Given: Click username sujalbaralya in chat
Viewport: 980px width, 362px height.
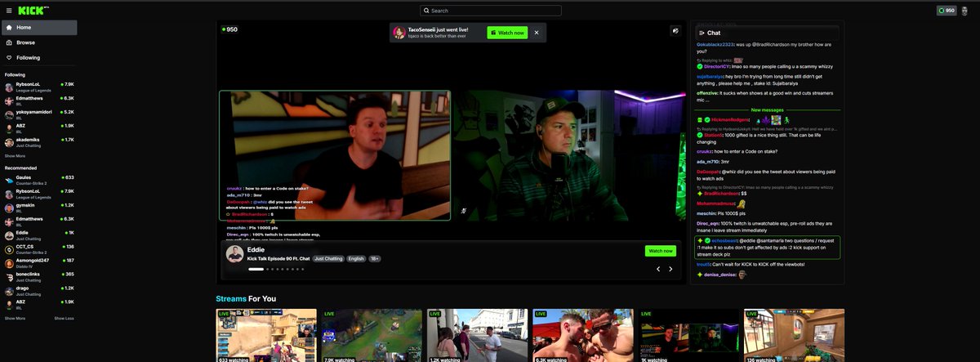Looking at the screenshot, I should tap(710, 75).
